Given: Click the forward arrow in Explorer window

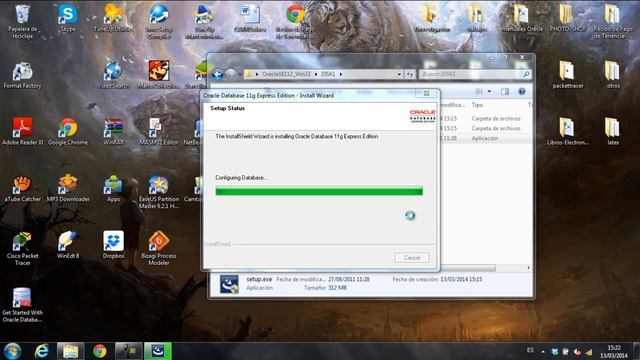Looking at the screenshot, I should click(x=231, y=74).
